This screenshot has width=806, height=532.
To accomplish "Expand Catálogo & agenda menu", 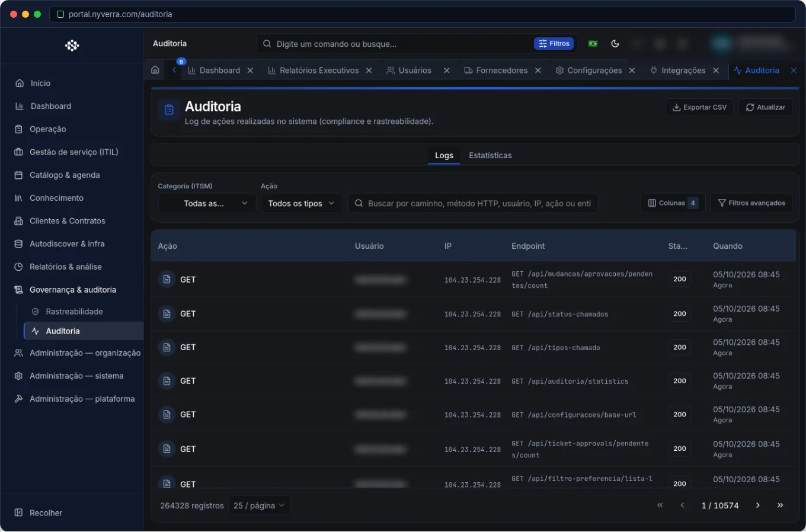I will (x=72, y=175).
